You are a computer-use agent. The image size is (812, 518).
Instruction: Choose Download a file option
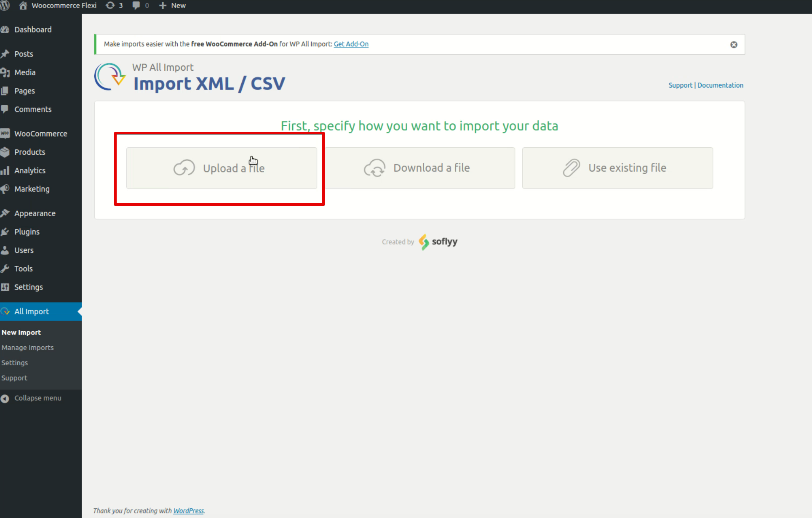coord(419,168)
